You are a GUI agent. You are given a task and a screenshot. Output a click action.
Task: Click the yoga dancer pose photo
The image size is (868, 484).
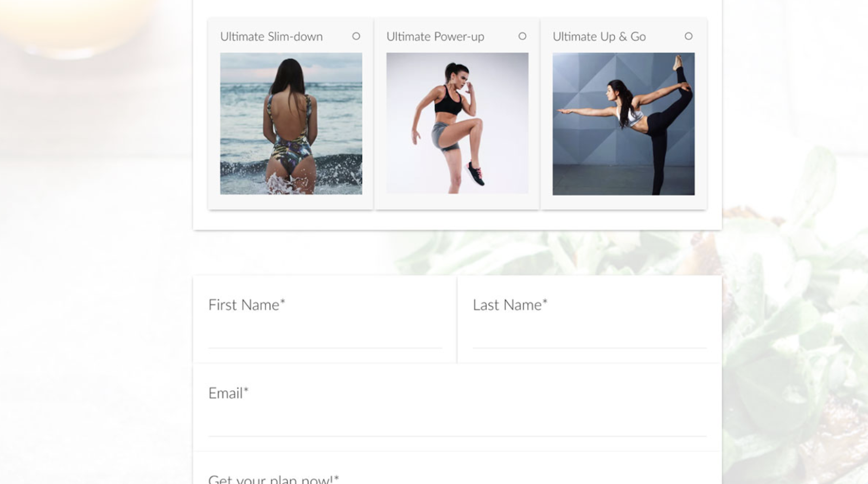pyautogui.click(x=623, y=124)
